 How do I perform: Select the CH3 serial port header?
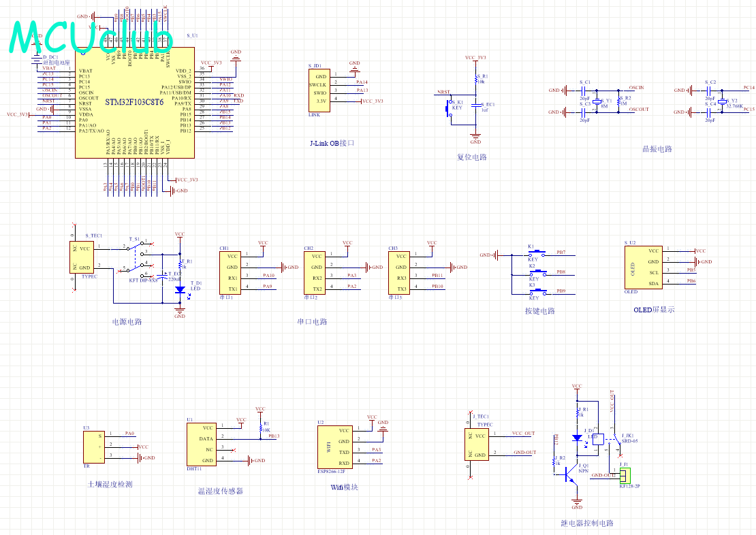click(x=398, y=272)
